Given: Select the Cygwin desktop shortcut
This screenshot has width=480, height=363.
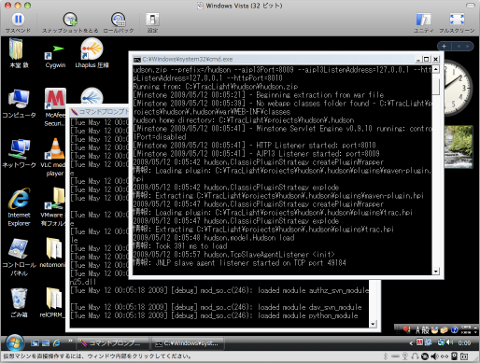Looking at the screenshot, I should (55, 56).
